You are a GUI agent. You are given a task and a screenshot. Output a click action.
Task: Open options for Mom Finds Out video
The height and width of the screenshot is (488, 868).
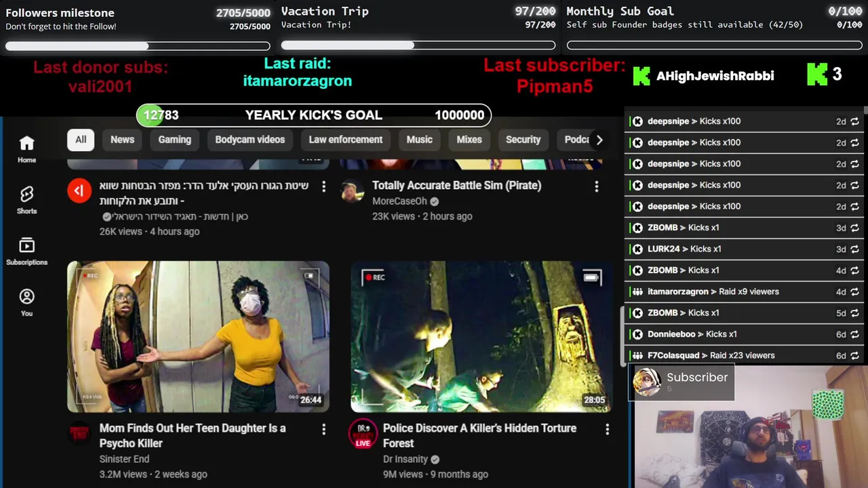click(323, 429)
